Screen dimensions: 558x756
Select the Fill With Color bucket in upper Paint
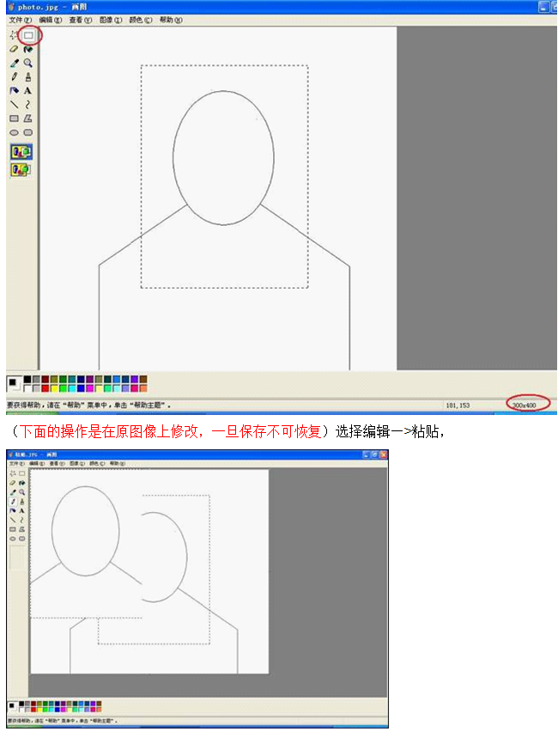click(x=28, y=50)
